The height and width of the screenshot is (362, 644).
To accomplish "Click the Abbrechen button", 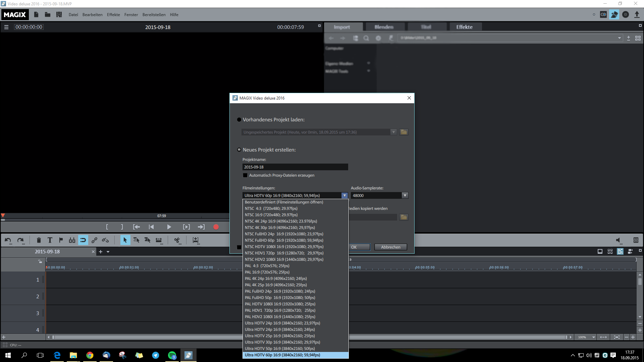I will 390,247.
